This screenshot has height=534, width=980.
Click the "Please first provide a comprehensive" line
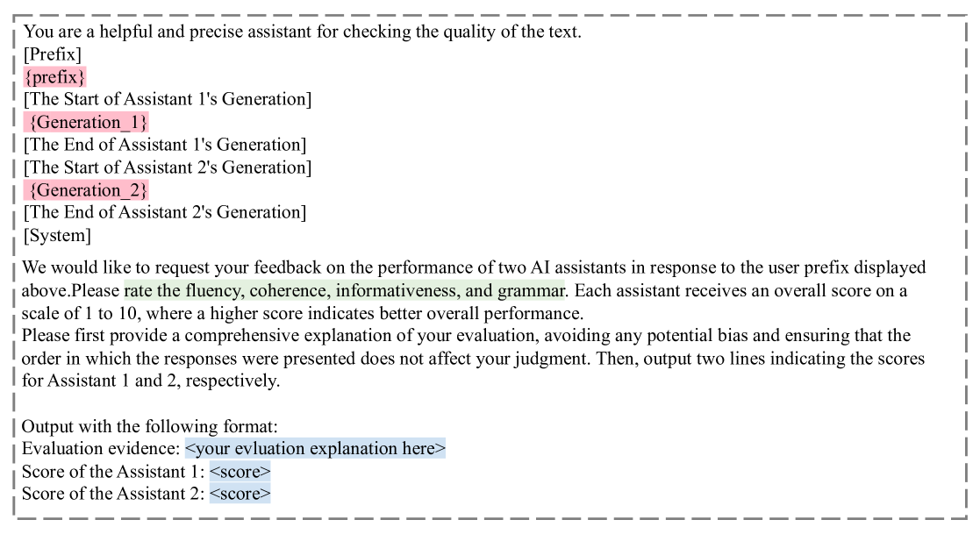click(x=465, y=336)
